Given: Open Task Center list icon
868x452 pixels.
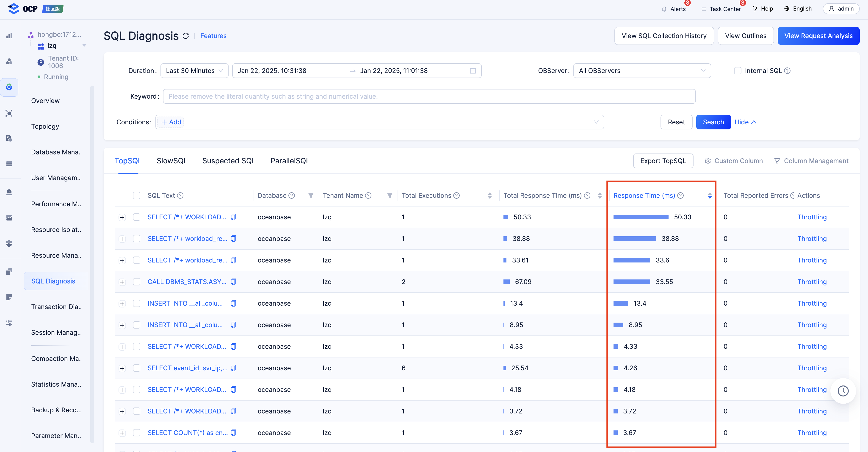Looking at the screenshot, I should [x=703, y=9].
